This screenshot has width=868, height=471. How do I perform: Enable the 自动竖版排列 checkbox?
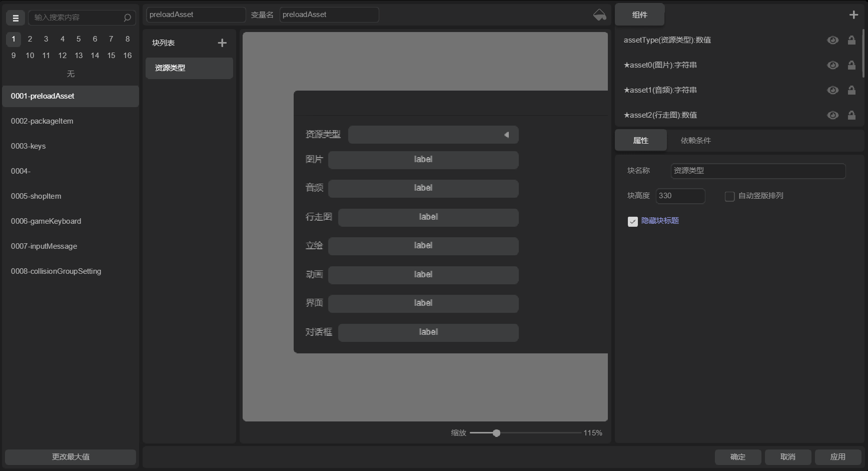tap(729, 196)
